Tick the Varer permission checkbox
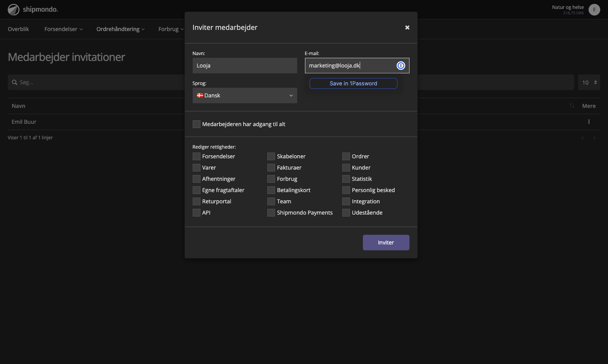This screenshot has height=364, width=608. pyautogui.click(x=197, y=168)
